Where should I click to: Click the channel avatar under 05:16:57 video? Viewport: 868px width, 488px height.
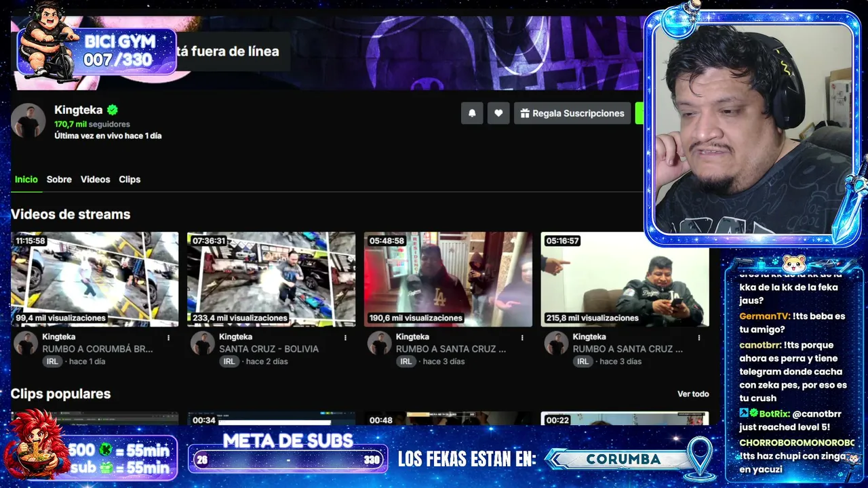(x=556, y=343)
